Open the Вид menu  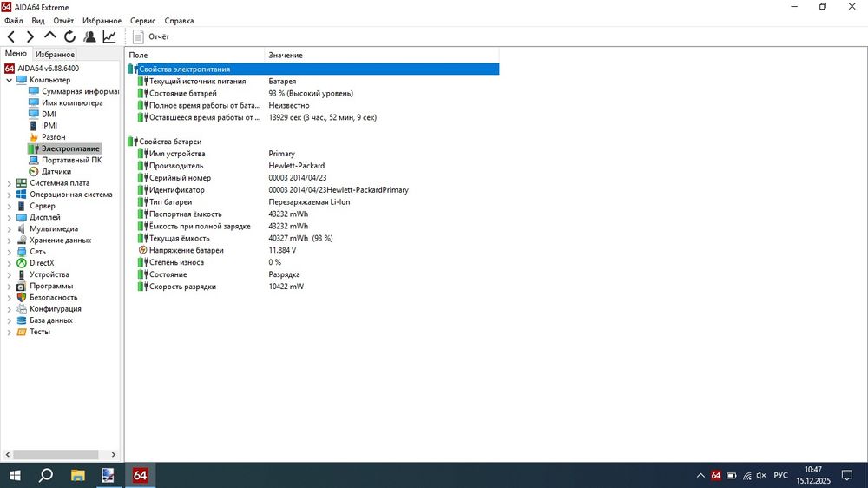[37, 21]
